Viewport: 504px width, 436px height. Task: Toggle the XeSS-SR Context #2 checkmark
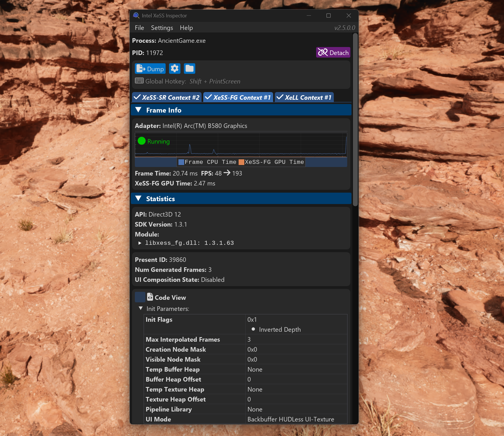138,97
